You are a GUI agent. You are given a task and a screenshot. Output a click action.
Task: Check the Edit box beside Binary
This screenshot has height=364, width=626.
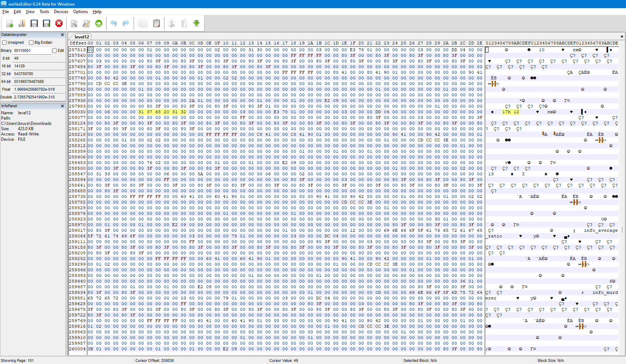(54, 50)
